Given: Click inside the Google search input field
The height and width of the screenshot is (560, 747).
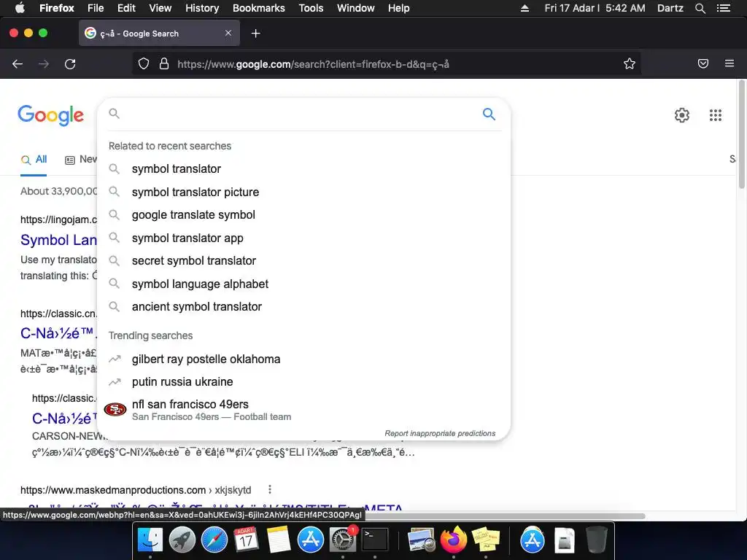Looking at the screenshot, I should tap(300, 114).
